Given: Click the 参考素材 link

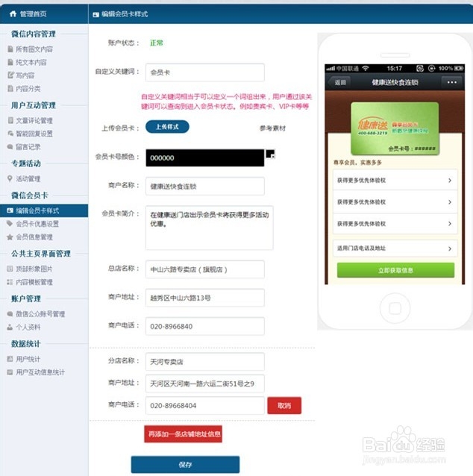Looking at the screenshot, I should (272, 128).
